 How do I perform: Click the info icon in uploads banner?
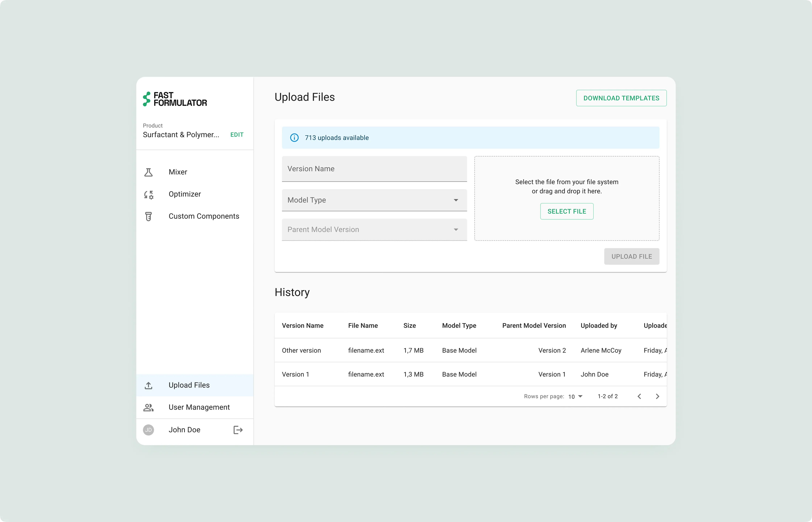pyautogui.click(x=295, y=138)
